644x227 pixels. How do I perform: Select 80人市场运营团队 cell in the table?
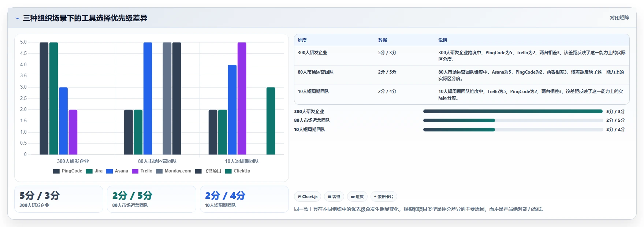click(x=316, y=72)
